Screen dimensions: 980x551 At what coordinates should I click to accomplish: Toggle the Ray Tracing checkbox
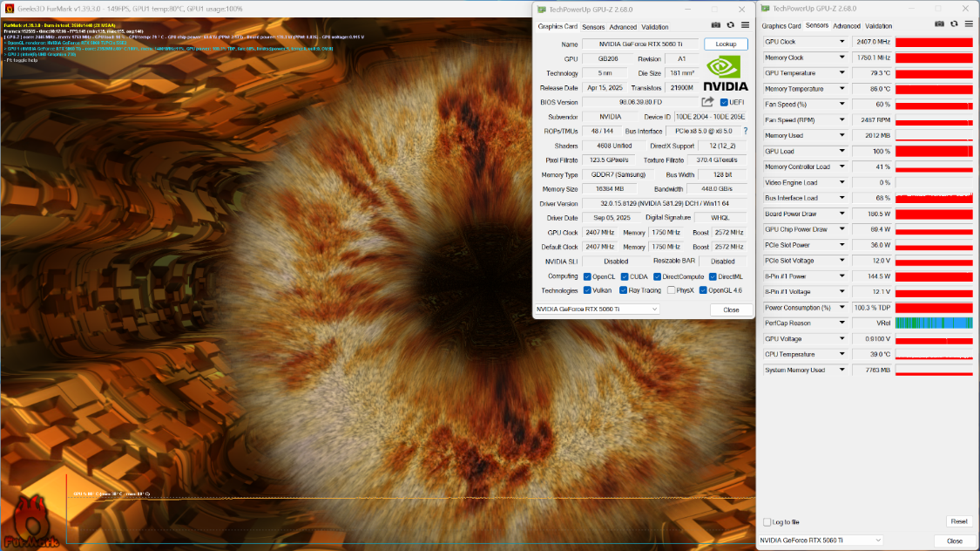pyautogui.click(x=623, y=290)
